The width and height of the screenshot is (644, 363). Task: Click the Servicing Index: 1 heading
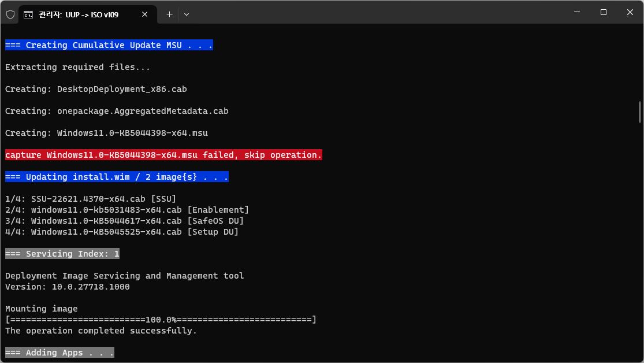pos(62,254)
